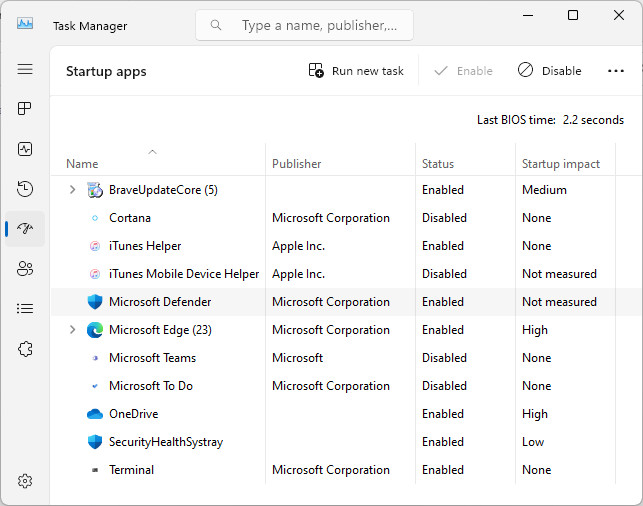This screenshot has width=643, height=506.
Task: Click the search magnifier icon
Action: [x=216, y=25]
